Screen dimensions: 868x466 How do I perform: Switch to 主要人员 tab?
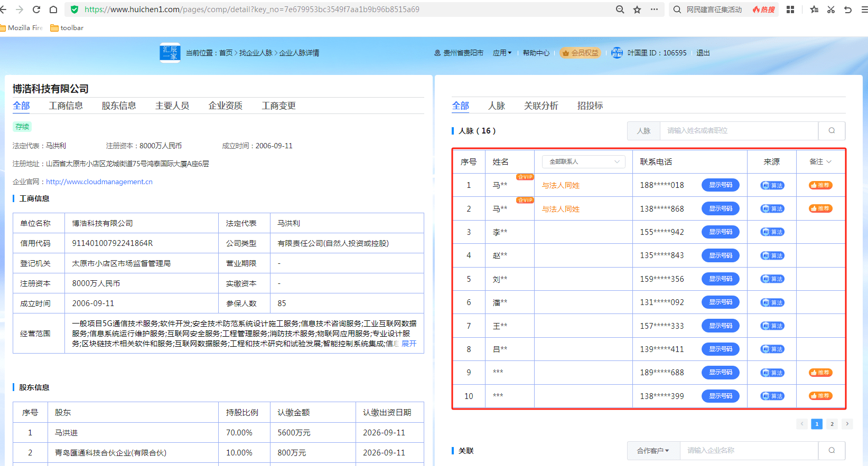(x=172, y=106)
